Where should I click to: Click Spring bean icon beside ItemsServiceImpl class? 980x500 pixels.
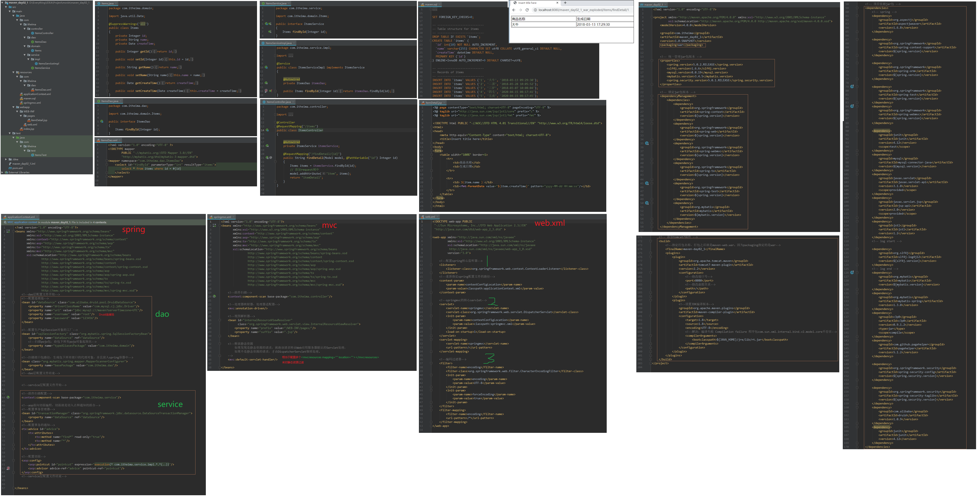pos(266,67)
